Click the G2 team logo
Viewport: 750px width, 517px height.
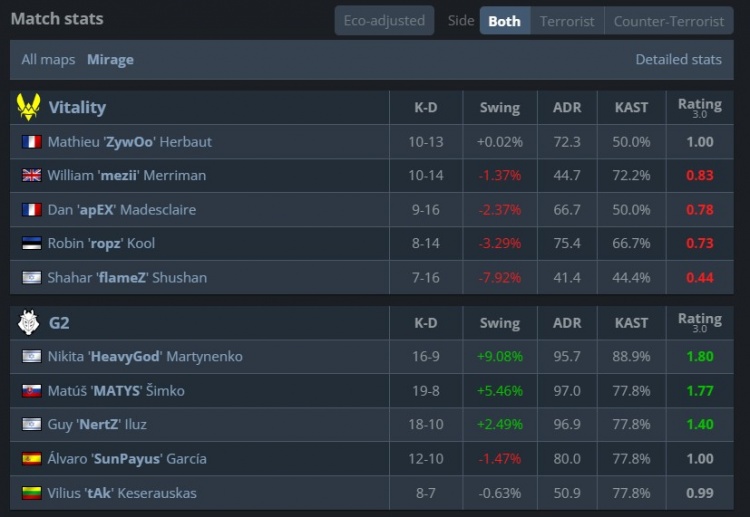click(x=29, y=322)
